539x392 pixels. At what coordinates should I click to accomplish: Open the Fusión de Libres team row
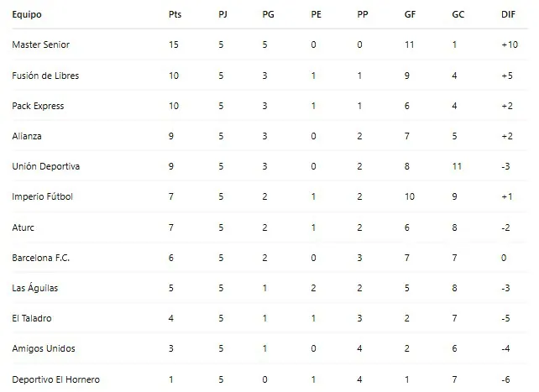(46, 76)
